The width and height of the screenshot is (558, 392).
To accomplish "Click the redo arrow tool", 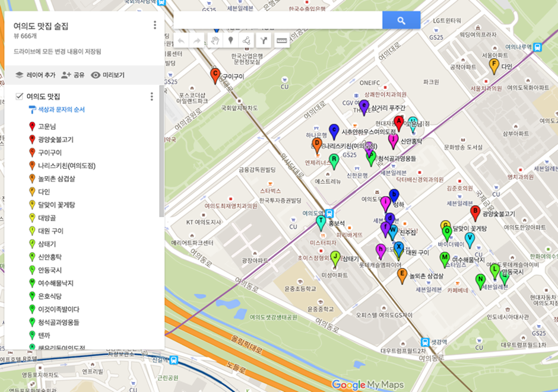I will [x=197, y=40].
